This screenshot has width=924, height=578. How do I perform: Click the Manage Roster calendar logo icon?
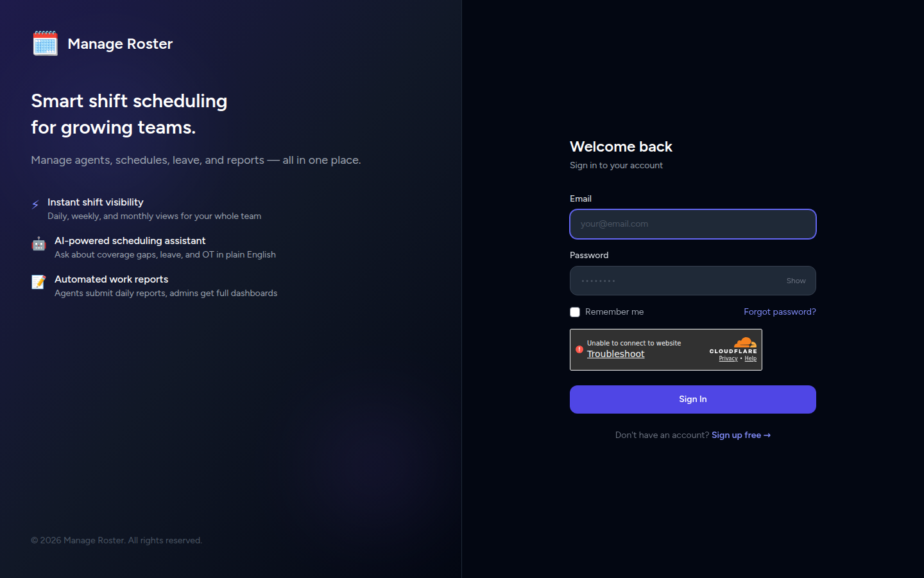(44, 42)
